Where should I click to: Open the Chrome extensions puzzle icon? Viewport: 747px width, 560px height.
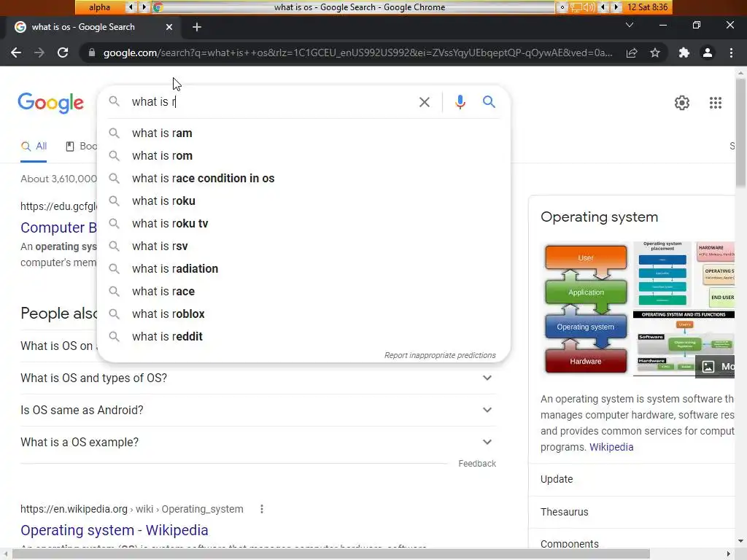[x=684, y=52]
